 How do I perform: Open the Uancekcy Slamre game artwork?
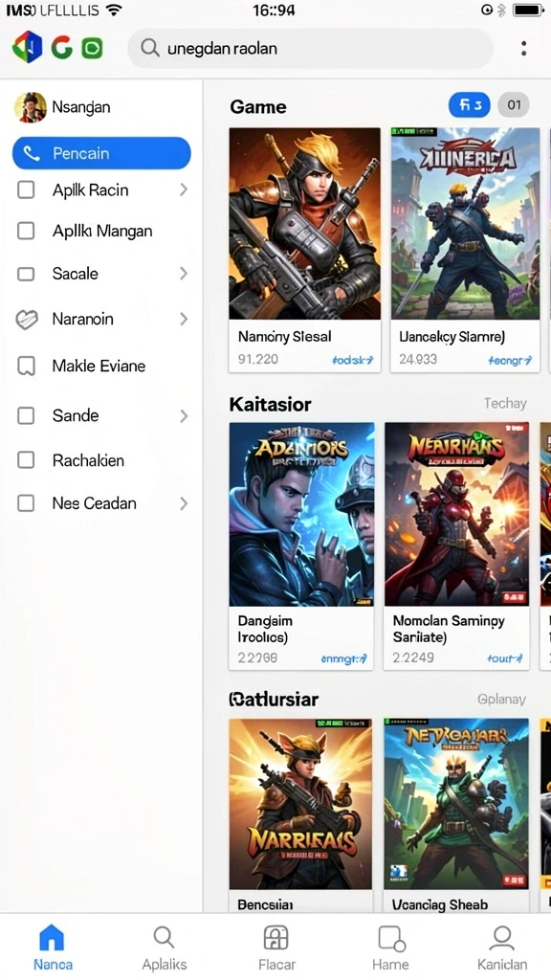(466, 224)
